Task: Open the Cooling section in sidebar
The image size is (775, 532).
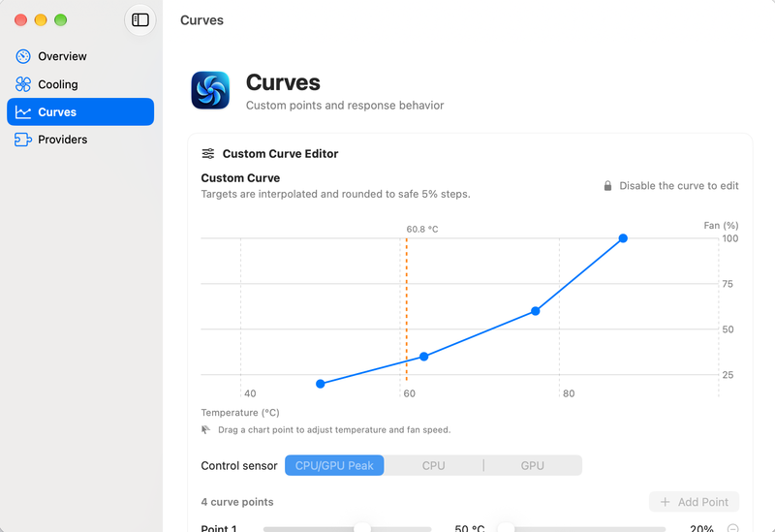Action: 80,84
